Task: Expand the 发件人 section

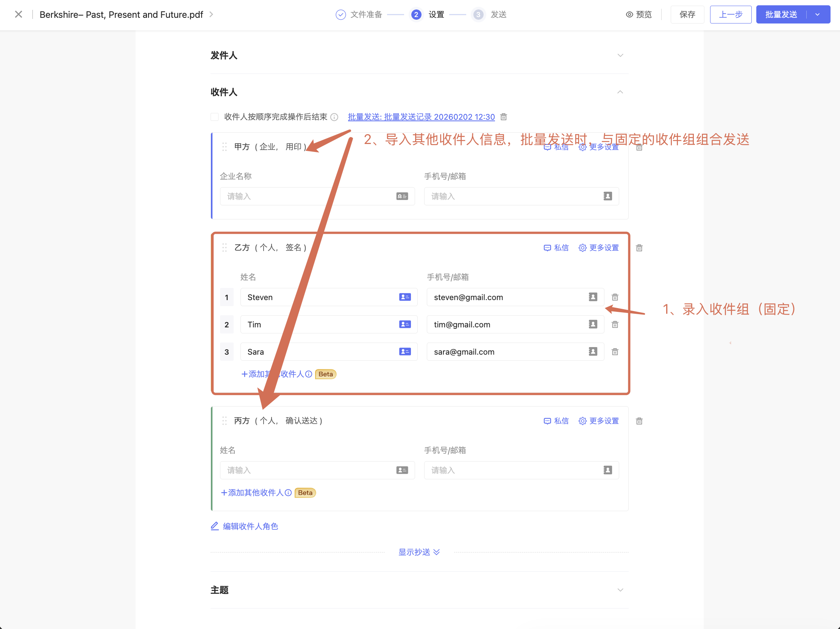Action: tap(620, 55)
